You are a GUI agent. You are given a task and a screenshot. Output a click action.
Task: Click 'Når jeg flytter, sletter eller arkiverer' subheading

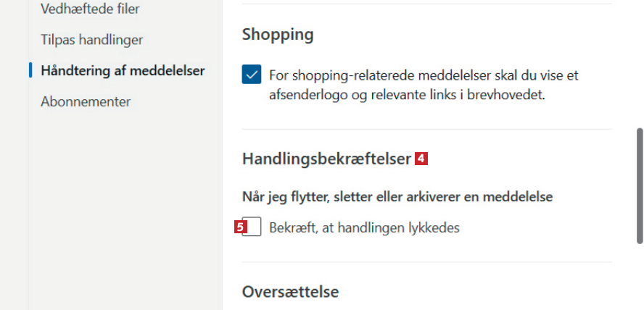click(x=397, y=196)
